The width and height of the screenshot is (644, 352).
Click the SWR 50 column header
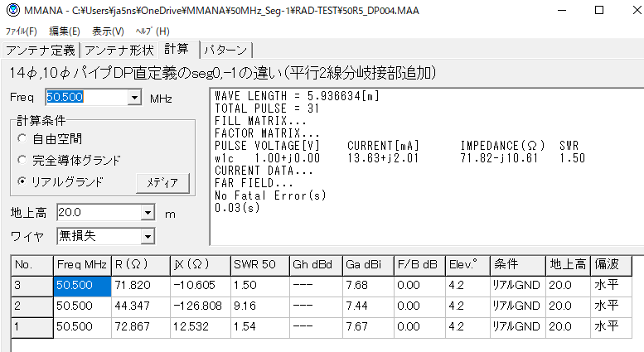(x=258, y=265)
